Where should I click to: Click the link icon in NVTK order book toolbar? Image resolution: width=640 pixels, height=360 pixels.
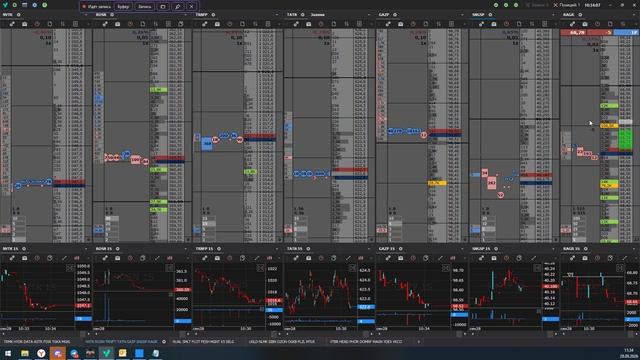click(x=12, y=24)
